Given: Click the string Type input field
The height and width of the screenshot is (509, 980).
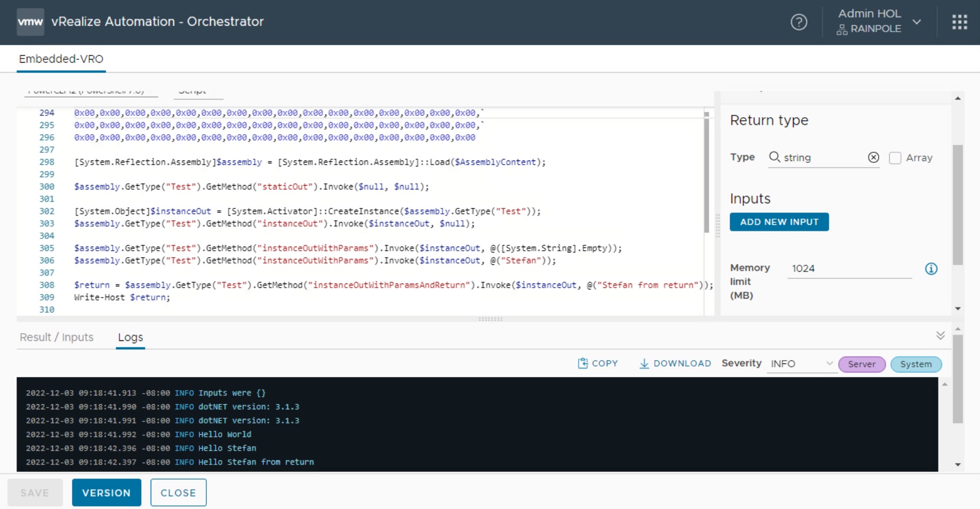Looking at the screenshot, I should [825, 158].
